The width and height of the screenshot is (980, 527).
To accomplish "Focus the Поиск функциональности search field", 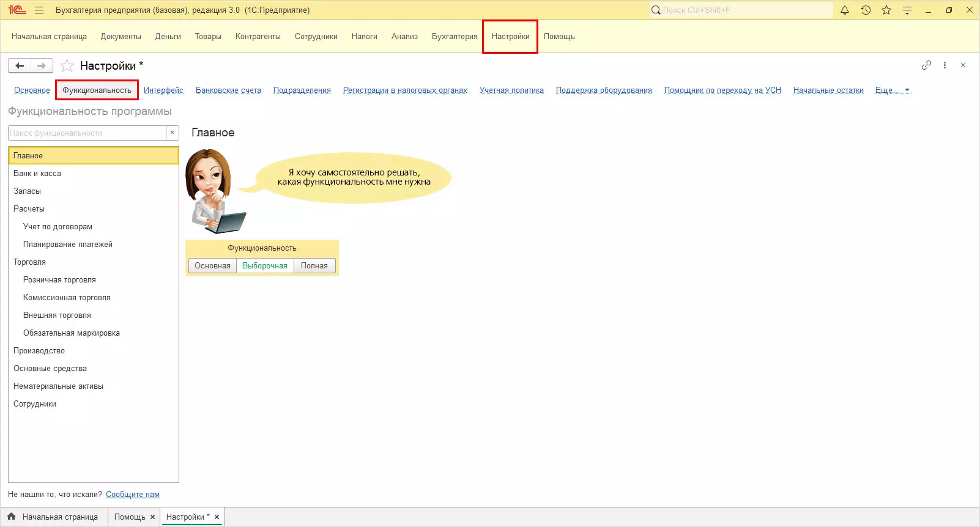I will (87, 133).
